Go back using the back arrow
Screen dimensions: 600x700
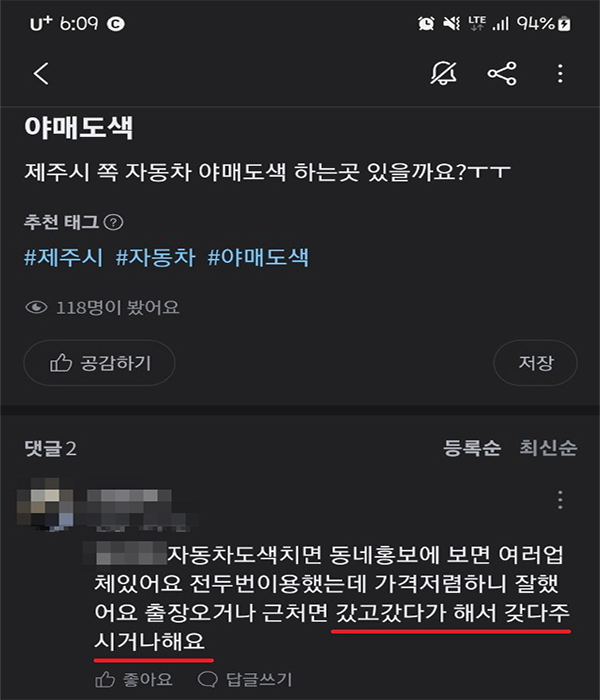point(41,74)
